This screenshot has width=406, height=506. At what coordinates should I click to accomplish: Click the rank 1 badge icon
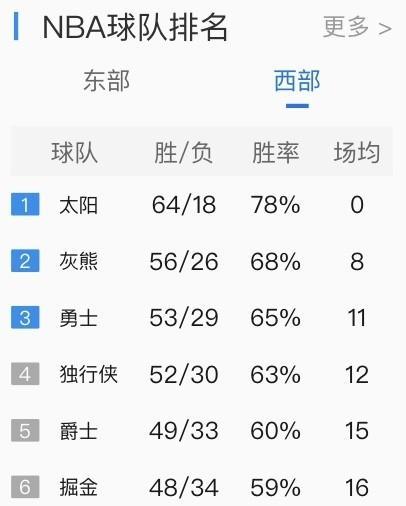(25, 204)
